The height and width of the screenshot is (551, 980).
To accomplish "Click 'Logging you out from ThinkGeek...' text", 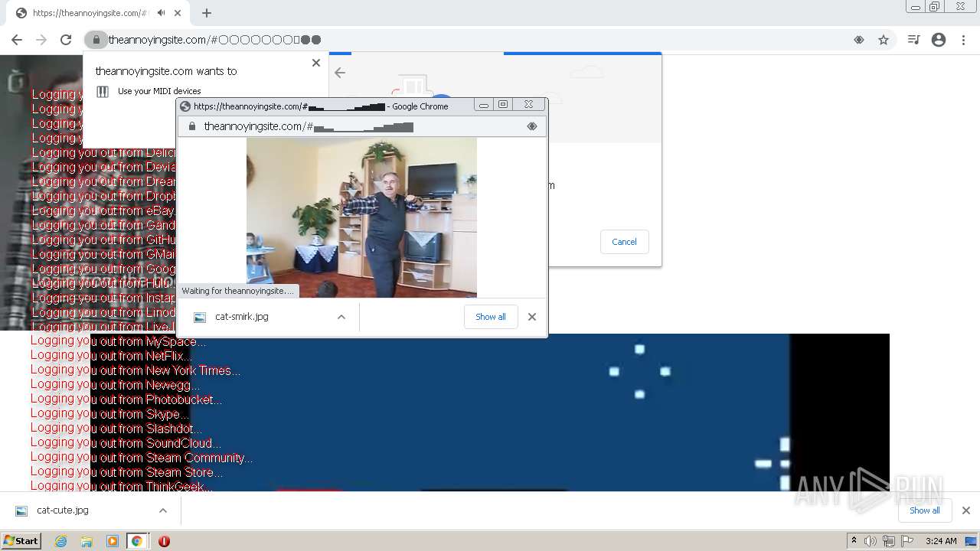I will (x=122, y=486).
